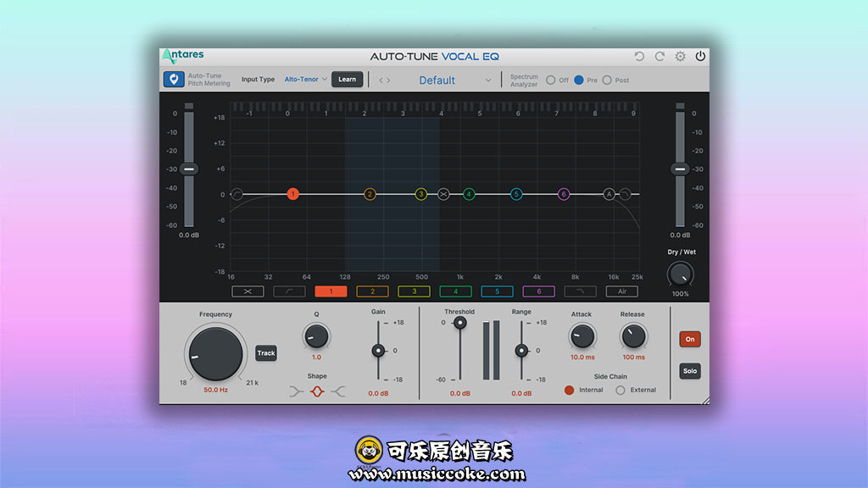Select the band 6 button below the graph

538,291
